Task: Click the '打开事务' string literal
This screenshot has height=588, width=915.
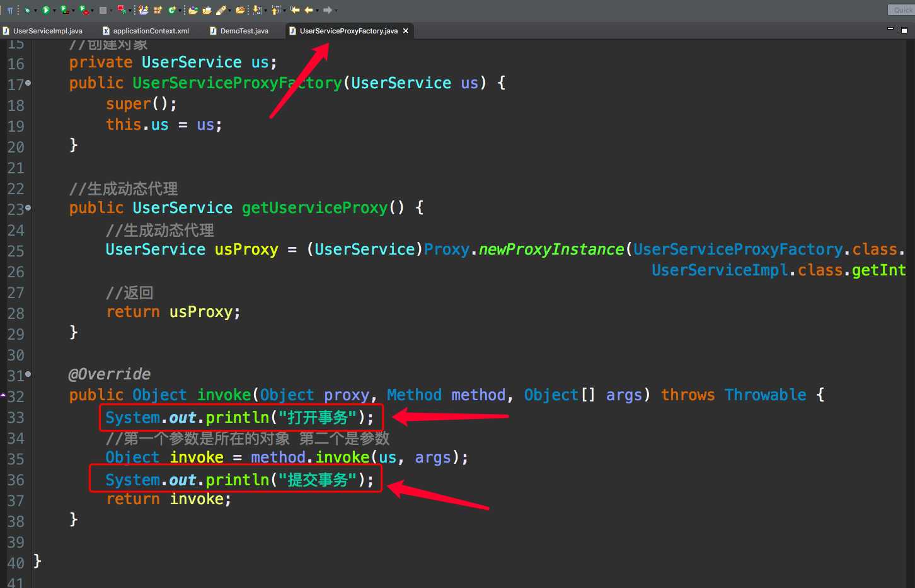Action: tap(318, 418)
